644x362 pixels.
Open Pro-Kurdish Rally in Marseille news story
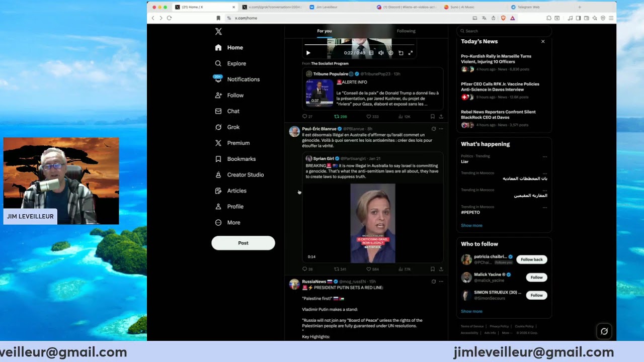tap(504, 62)
